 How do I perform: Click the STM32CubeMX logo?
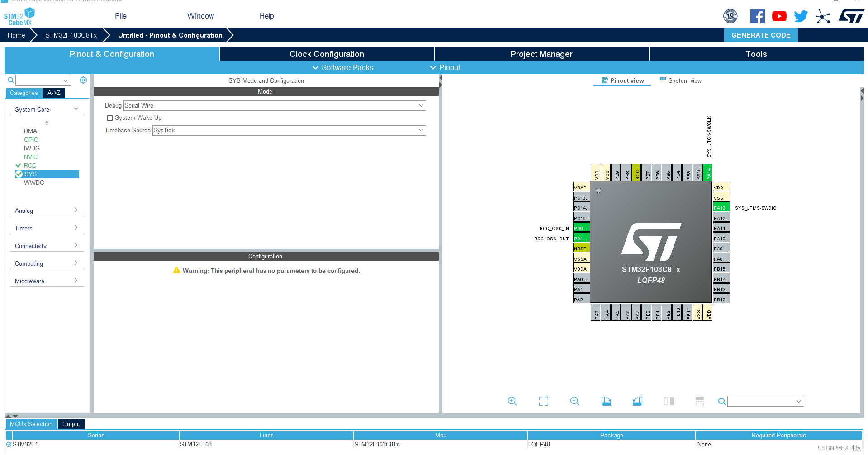pos(19,17)
